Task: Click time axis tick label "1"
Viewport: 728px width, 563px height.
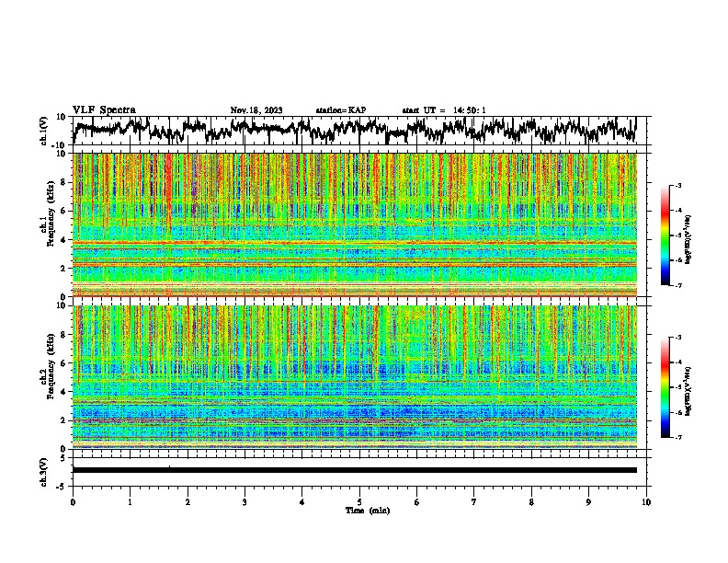Action: point(130,502)
